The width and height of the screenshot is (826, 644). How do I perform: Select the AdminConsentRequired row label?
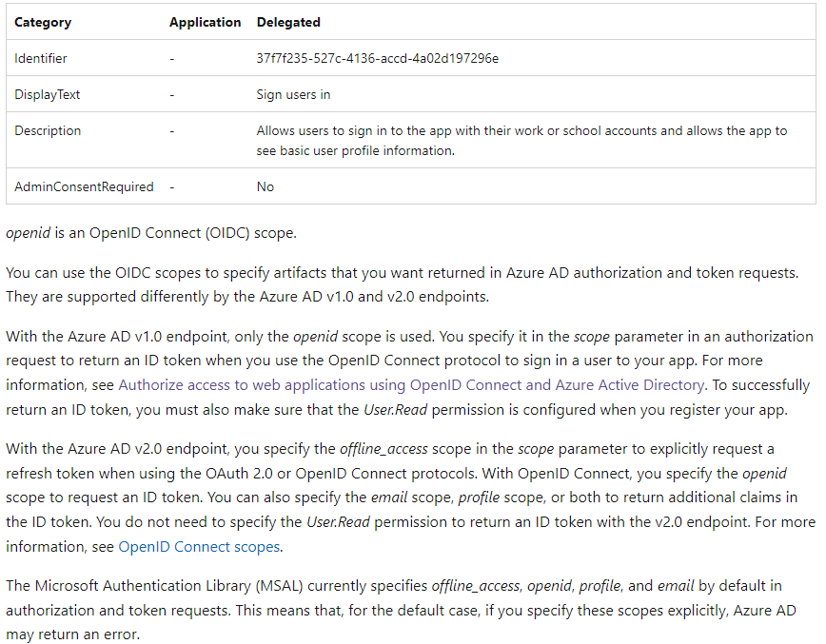[84, 186]
